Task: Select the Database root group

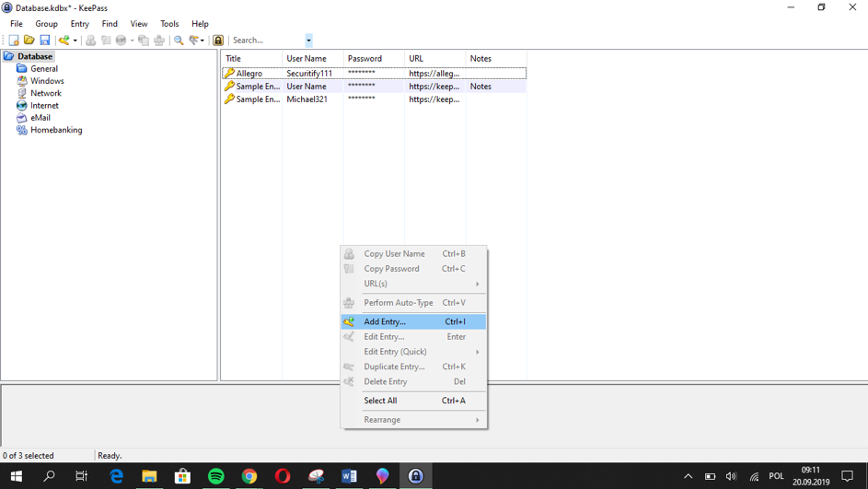Action: coord(35,56)
